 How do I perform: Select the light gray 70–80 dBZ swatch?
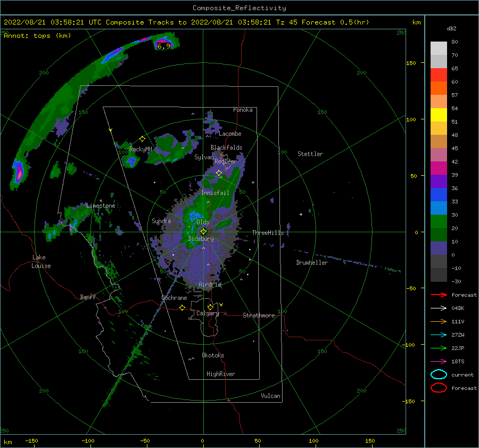pyautogui.click(x=439, y=48)
